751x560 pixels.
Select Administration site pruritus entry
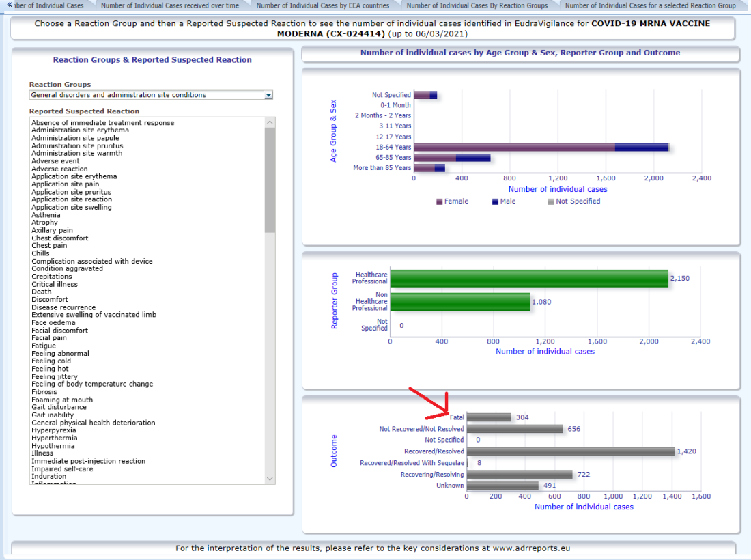coord(77,145)
